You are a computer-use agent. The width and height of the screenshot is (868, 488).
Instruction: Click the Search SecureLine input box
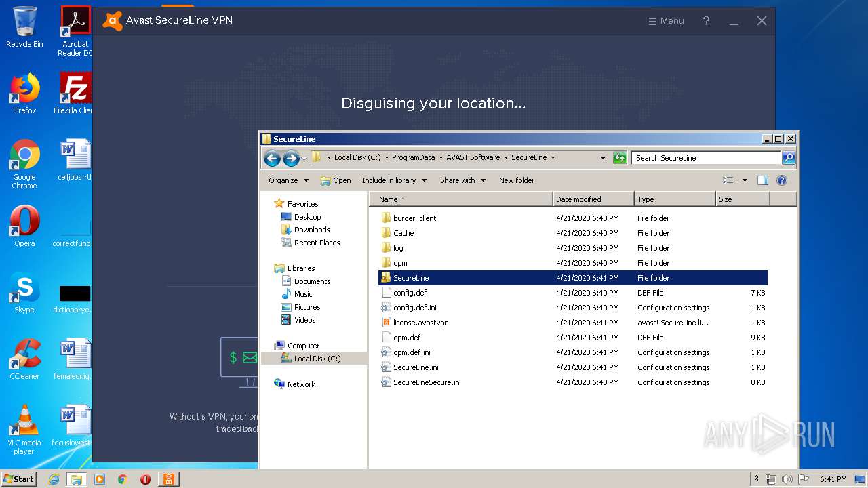pyautogui.click(x=706, y=158)
